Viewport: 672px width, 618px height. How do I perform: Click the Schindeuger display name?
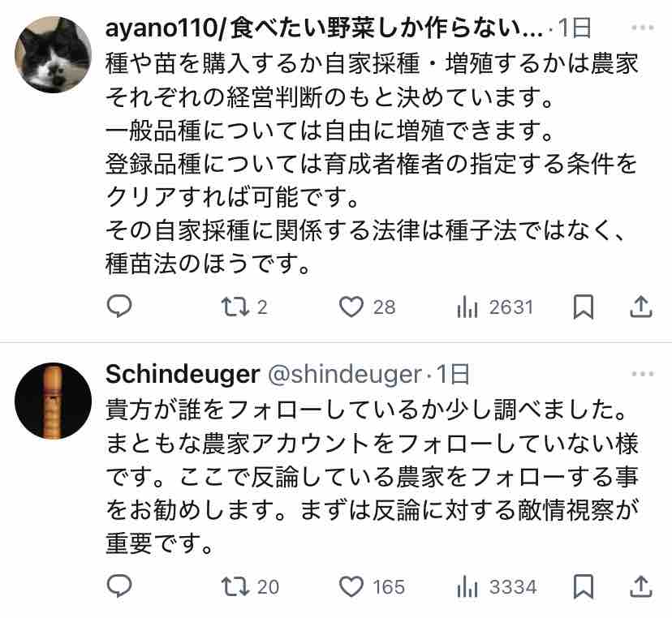click(183, 374)
